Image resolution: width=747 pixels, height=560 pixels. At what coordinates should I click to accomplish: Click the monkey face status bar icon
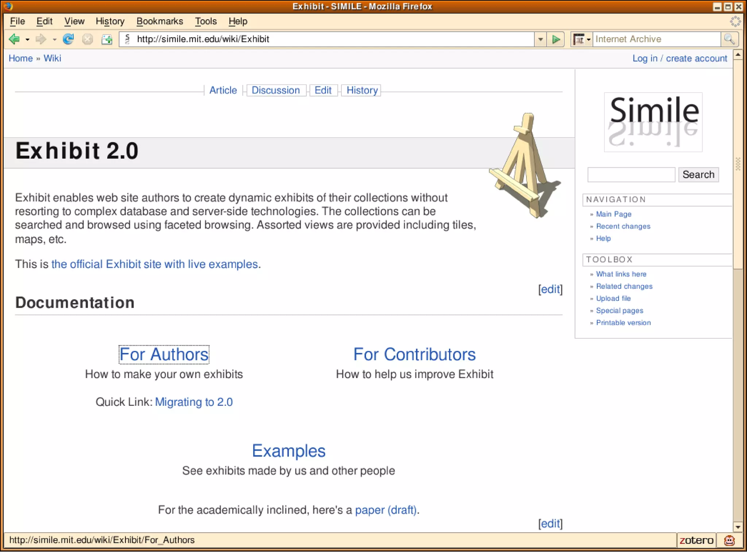[x=729, y=540]
